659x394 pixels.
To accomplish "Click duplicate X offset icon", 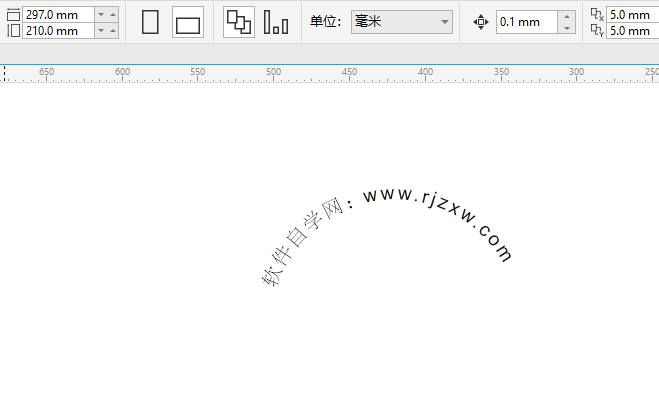I will tap(597, 15).
